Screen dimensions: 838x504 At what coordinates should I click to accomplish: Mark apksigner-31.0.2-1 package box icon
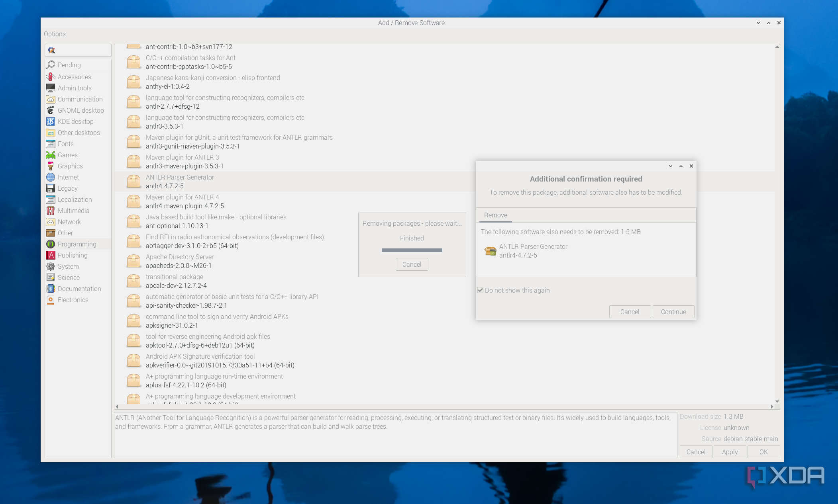pos(133,321)
